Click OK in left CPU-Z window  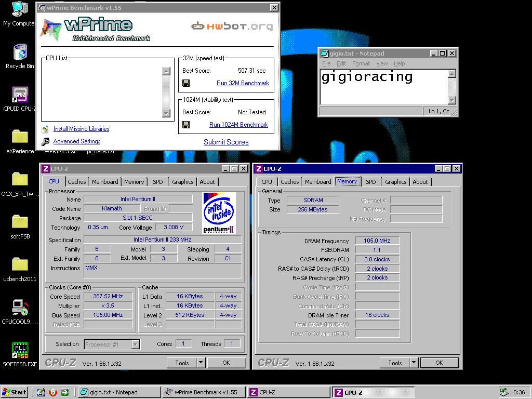click(227, 363)
